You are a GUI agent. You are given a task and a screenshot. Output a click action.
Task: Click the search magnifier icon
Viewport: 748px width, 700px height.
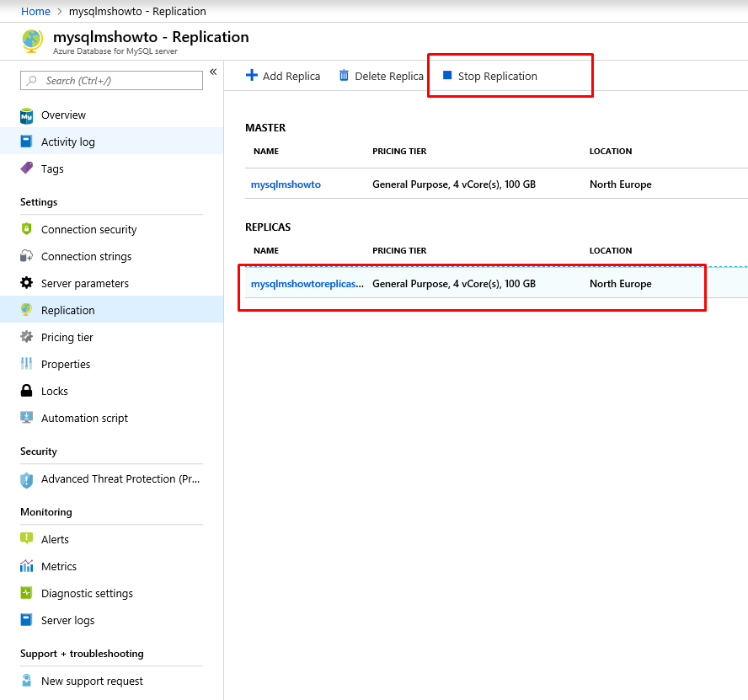pos(32,81)
